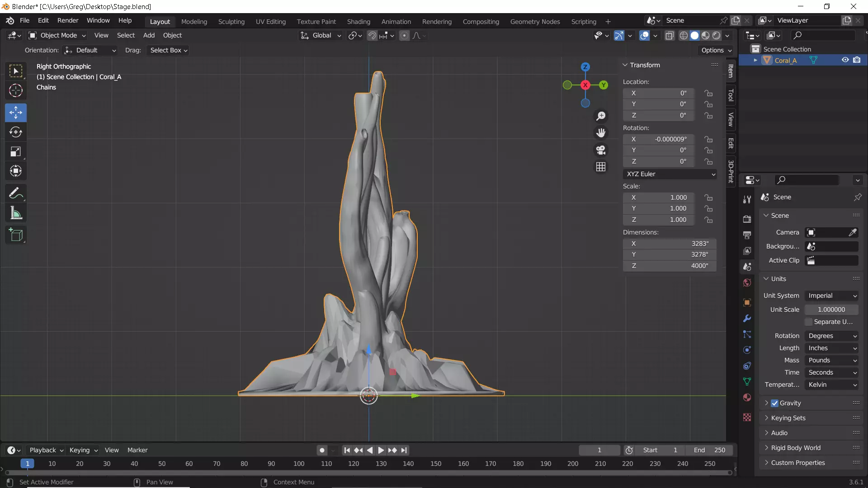Switch to the Sculpting workspace tab
This screenshot has width=868, height=488.
tap(231, 22)
